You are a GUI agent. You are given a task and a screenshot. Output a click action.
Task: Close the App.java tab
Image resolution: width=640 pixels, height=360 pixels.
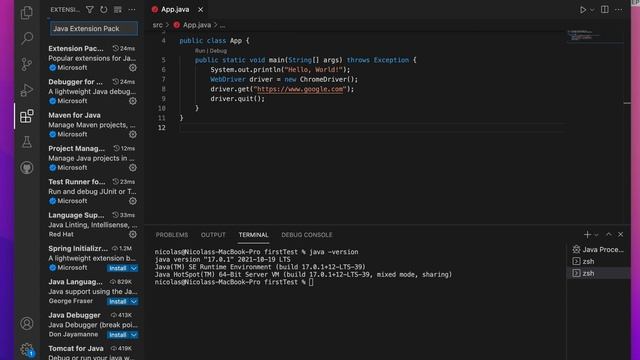click(200, 9)
